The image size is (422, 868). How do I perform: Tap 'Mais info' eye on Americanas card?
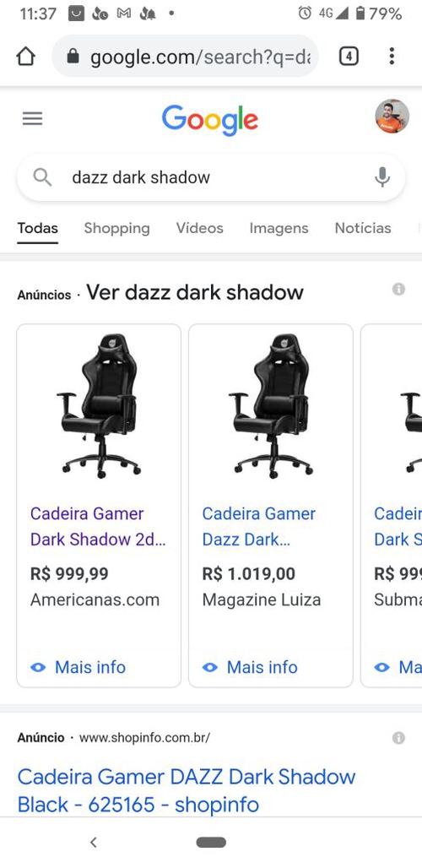pos(78,667)
